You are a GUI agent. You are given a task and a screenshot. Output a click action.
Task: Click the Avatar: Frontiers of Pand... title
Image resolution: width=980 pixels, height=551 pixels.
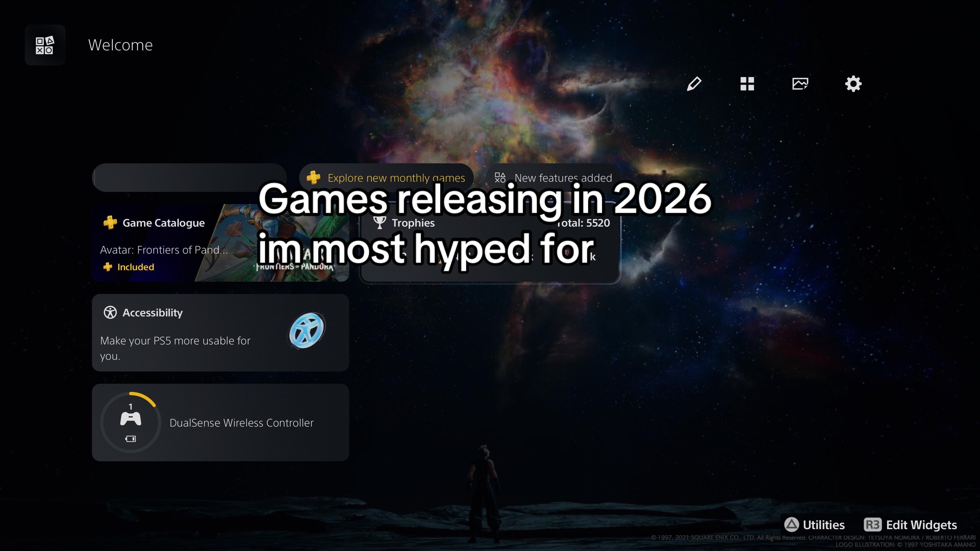(x=164, y=250)
